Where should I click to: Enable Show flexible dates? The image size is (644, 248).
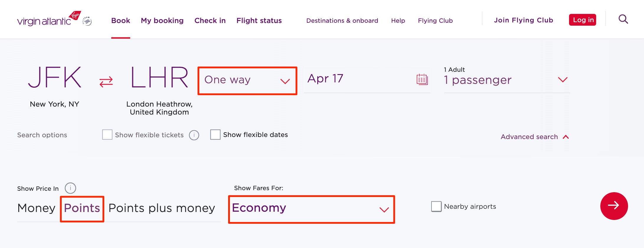point(215,134)
